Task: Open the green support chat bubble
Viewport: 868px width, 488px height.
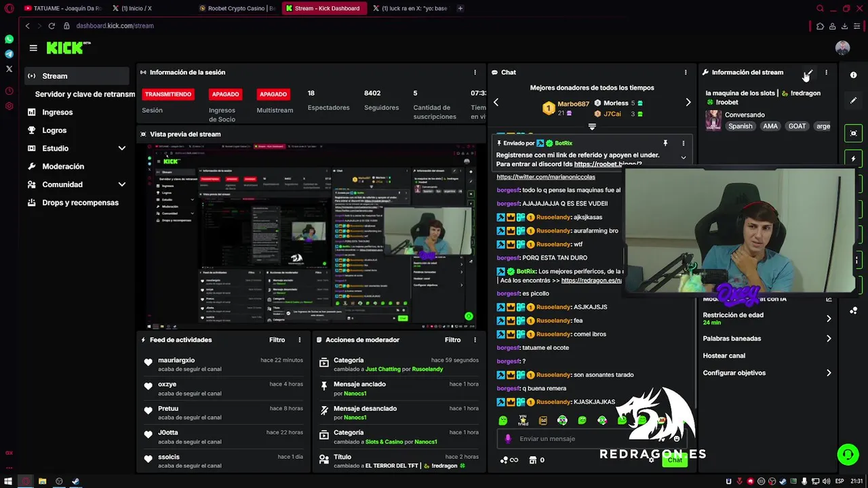Action: pos(848,454)
